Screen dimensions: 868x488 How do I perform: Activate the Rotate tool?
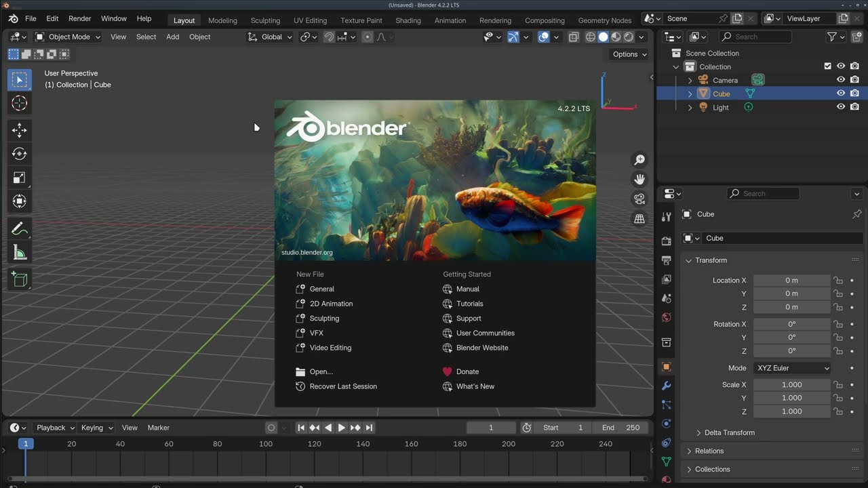tap(20, 154)
